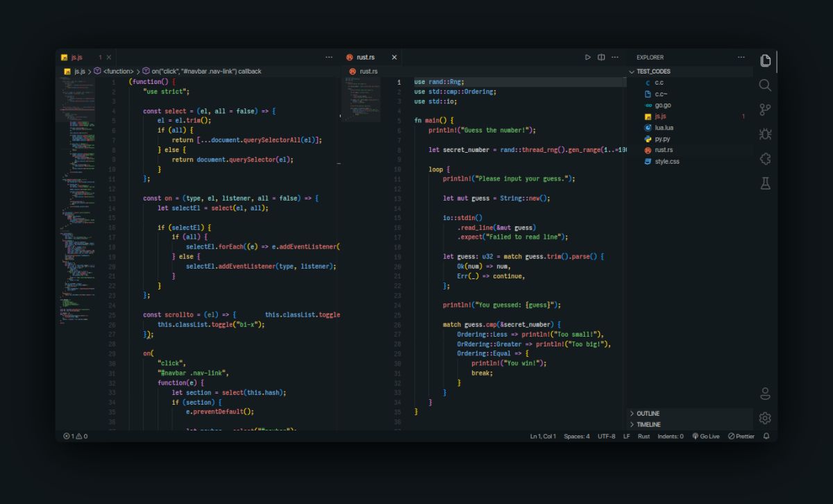
Task: Open the Extensions view
Action: pos(765,158)
